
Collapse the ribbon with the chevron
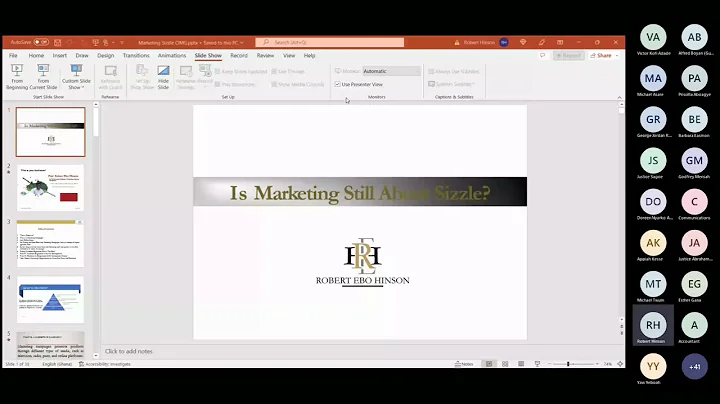tap(619, 97)
